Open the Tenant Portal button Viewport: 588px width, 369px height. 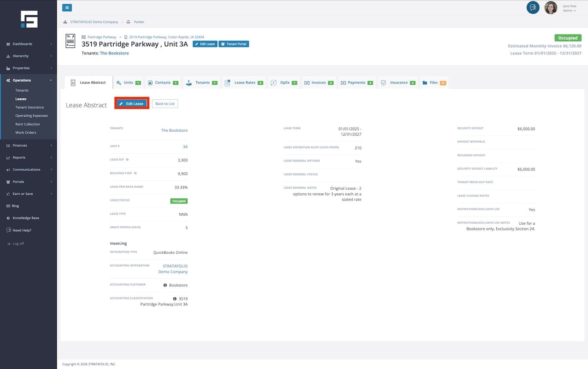coord(234,44)
